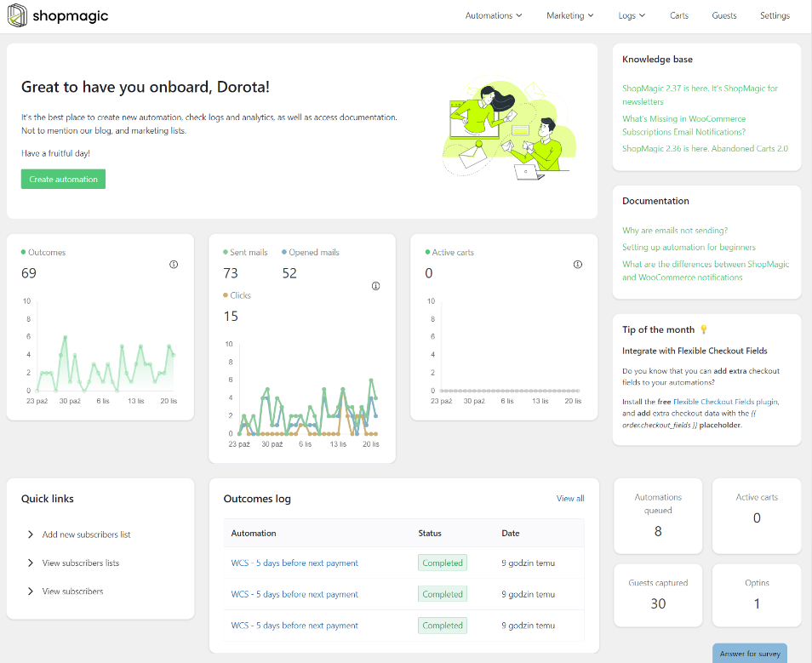Click the onboarding illustration image

tap(508, 129)
